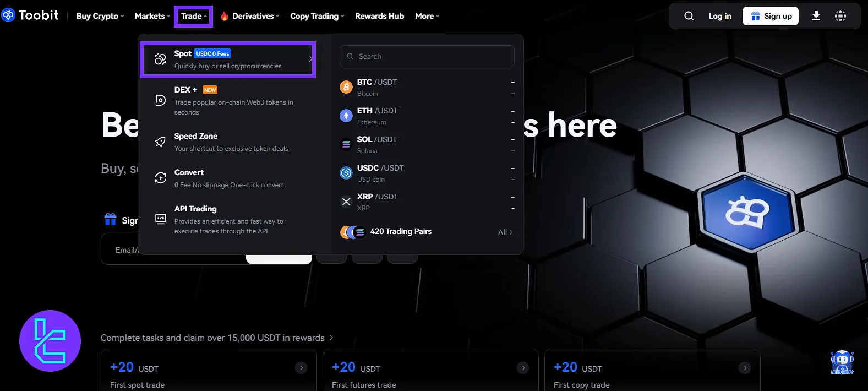This screenshot has width=868, height=391.
Task: Click the NEW badge next to DEX +
Action: tap(210, 90)
